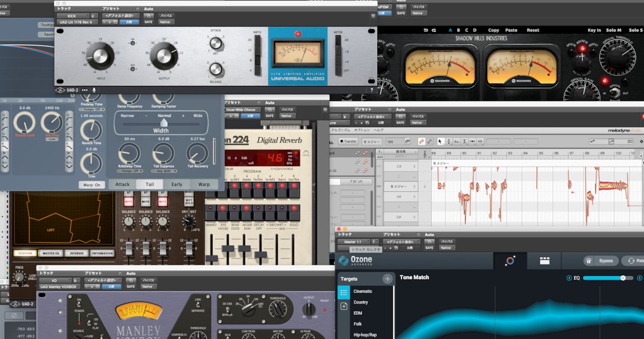Open the UAD UA 1176 Rev A plugin dropdown

click(x=77, y=22)
